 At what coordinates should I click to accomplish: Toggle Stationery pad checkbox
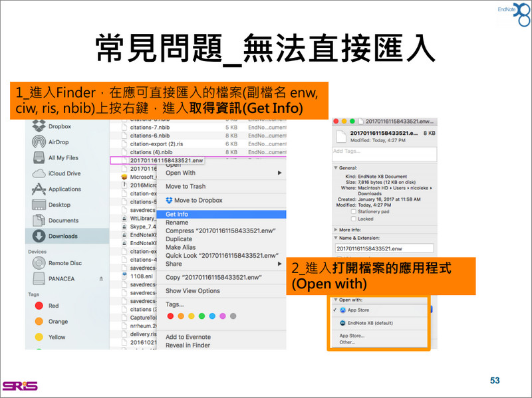pos(354,211)
